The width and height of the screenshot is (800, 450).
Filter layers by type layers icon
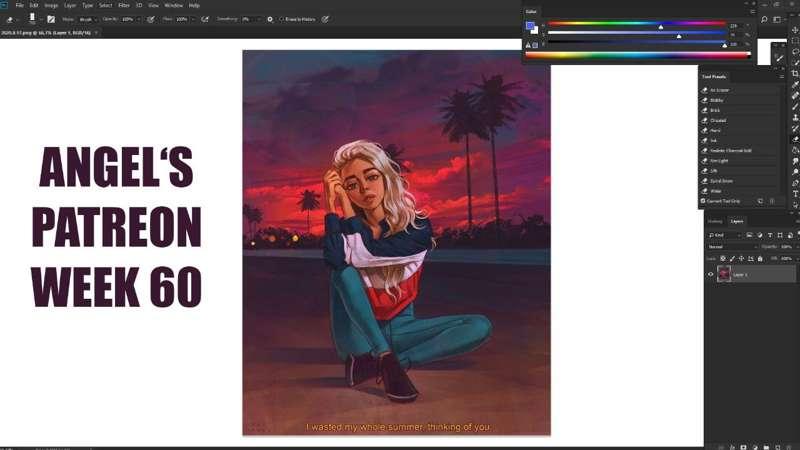(x=770, y=235)
